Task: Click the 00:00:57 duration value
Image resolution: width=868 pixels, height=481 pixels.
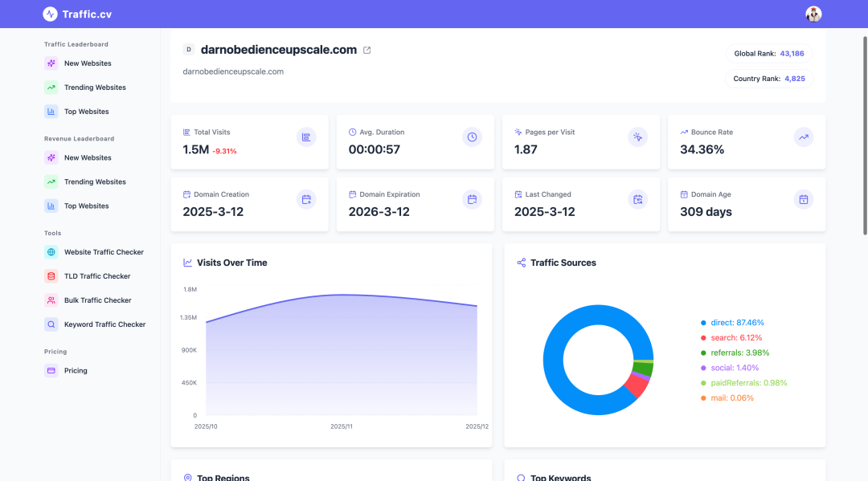Action: pos(375,149)
